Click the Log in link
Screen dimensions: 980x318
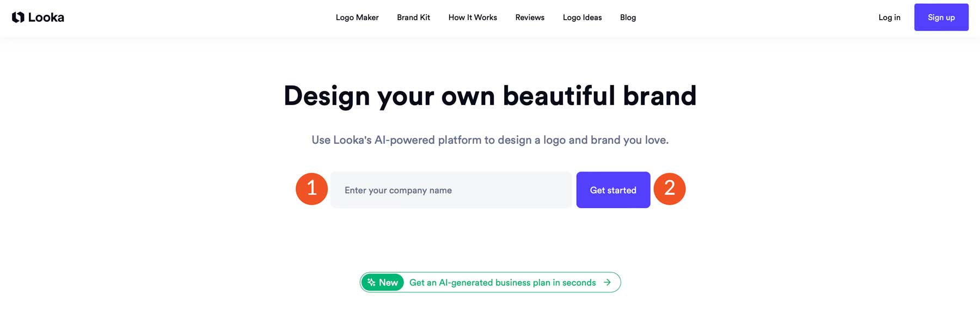tap(889, 17)
